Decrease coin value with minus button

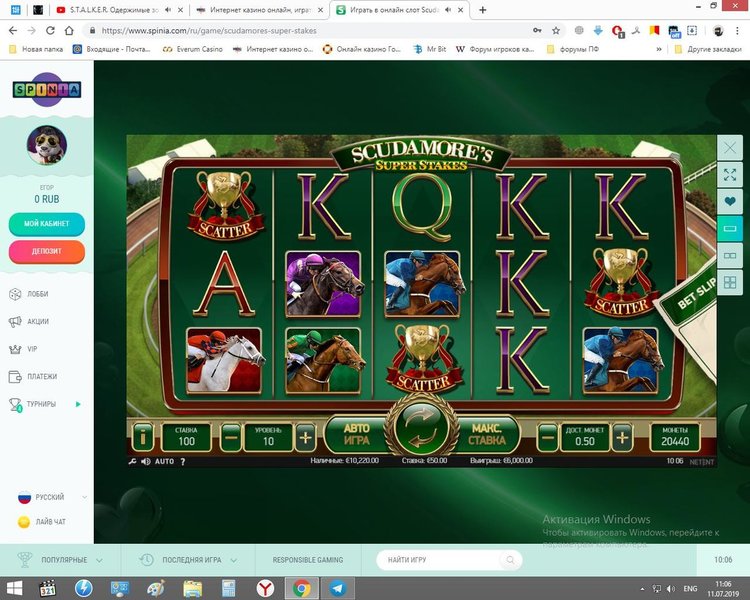(x=547, y=436)
